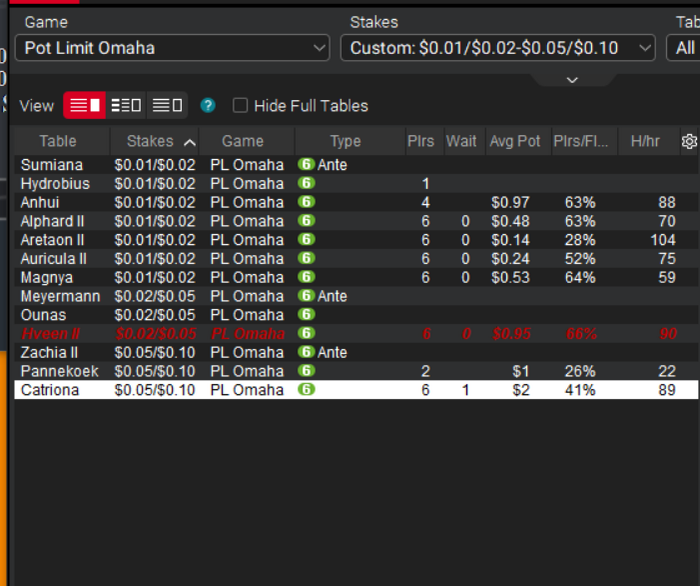
Task: Open the blue help question mark icon
Action: pyautogui.click(x=208, y=106)
